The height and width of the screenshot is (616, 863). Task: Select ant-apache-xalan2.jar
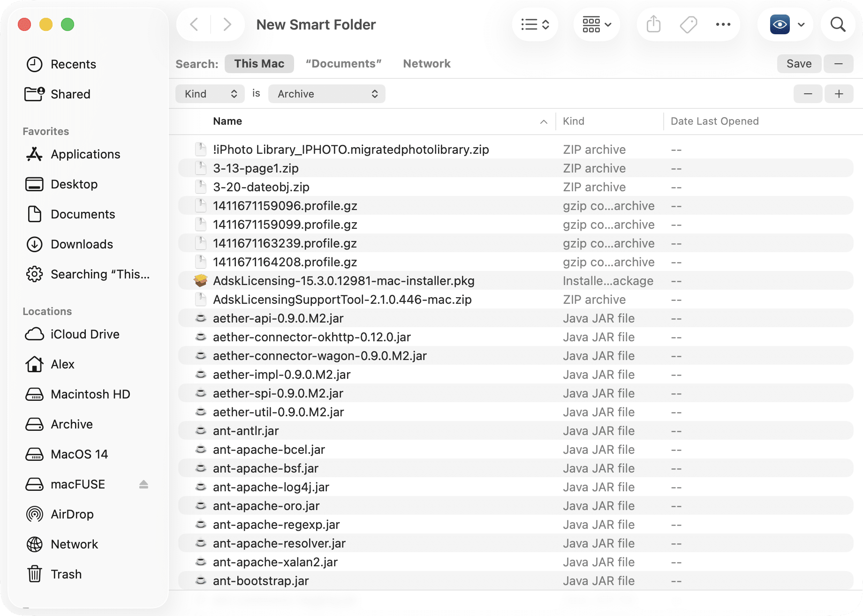(x=515, y=562)
